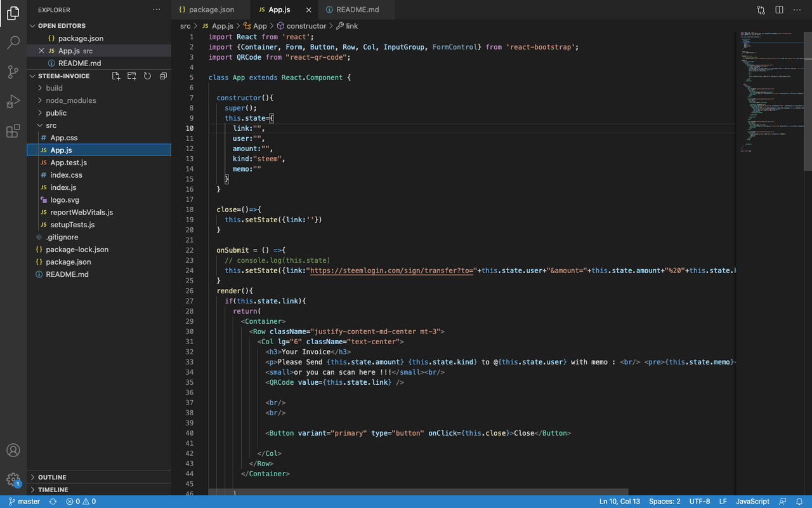This screenshot has width=812, height=508.
Task: Open reportWebVitals.js in the file tree
Action: click(99, 212)
